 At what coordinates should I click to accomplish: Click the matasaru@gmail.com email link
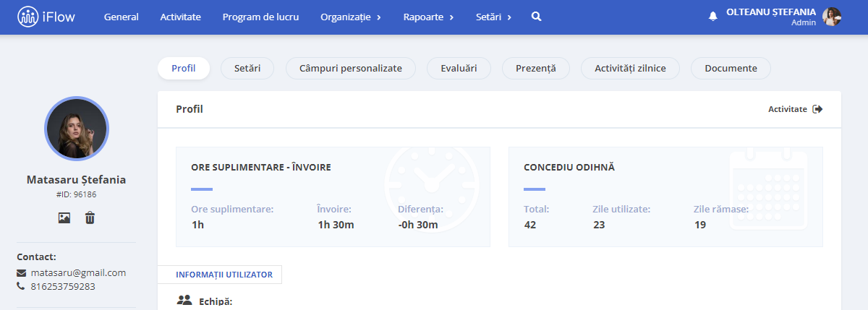78,272
